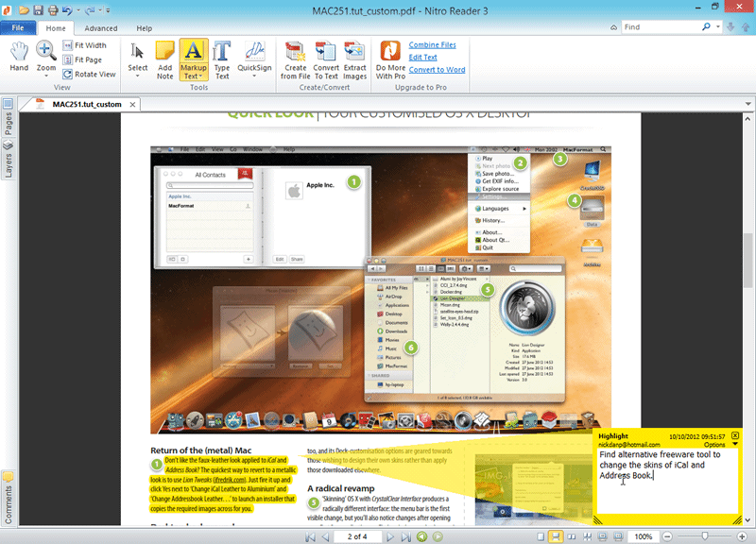
Task: Create a PDF from File
Action: click(x=295, y=59)
